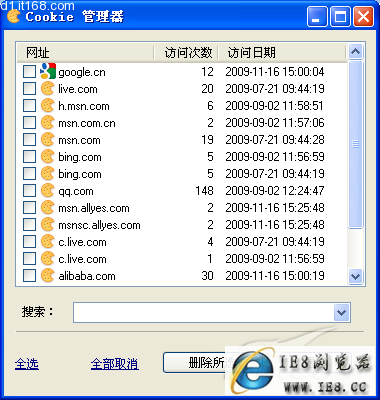Select the alibaba.com checkbox
Screen dimensions: 380x400
(29, 276)
